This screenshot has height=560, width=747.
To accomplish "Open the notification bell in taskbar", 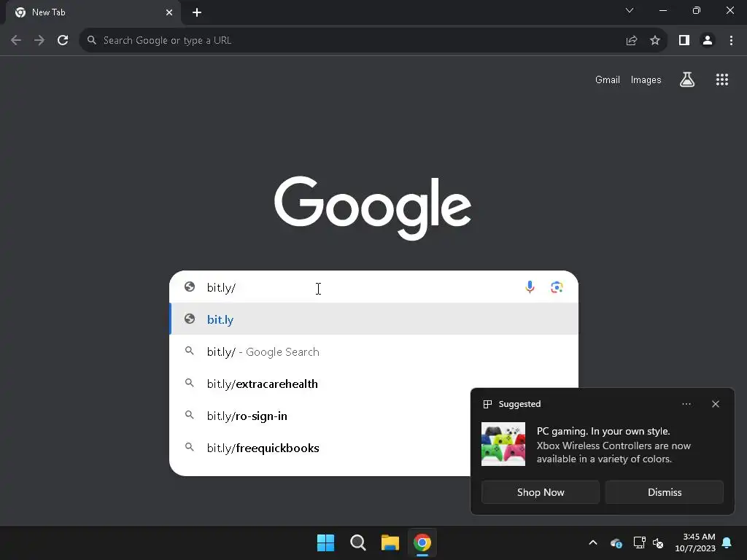I will 727,542.
